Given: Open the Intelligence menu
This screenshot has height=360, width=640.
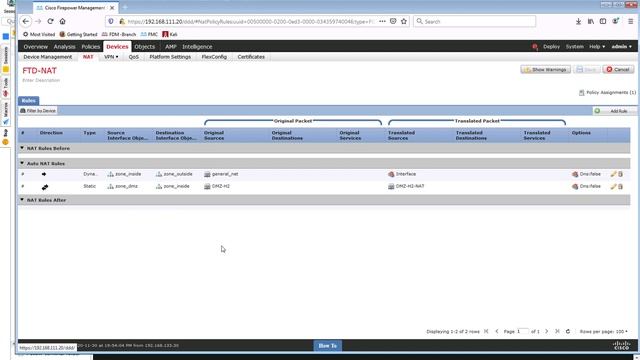Looking at the screenshot, I should click(x=197, y=47).
